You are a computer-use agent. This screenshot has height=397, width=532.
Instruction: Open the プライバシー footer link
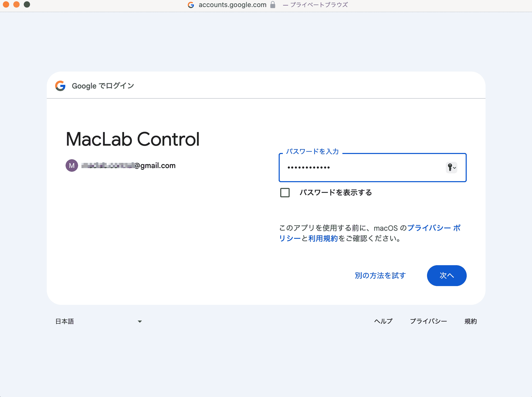pos(428,321)
